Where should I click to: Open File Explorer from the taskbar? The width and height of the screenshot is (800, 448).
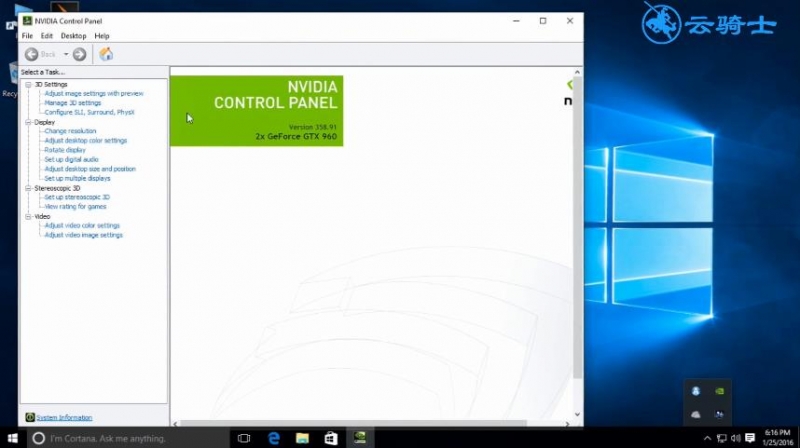303,438
